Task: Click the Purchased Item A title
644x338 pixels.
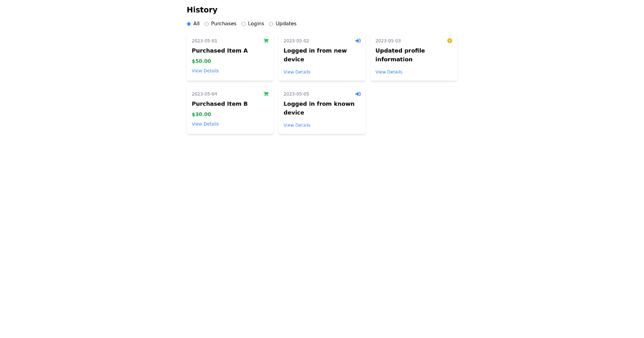Action: tap(220, 50)
